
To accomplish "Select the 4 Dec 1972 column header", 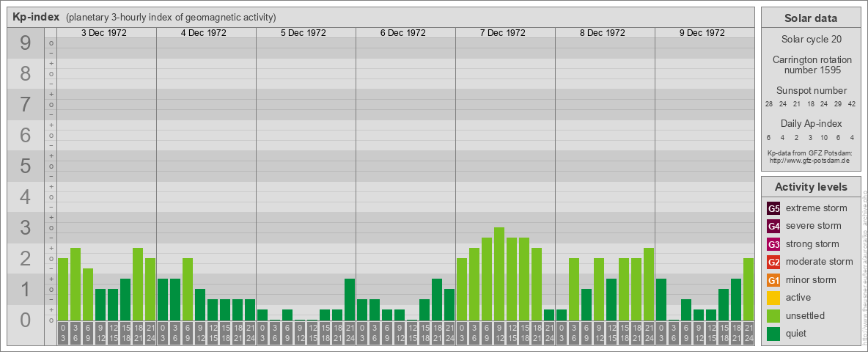I will (204, 33).
